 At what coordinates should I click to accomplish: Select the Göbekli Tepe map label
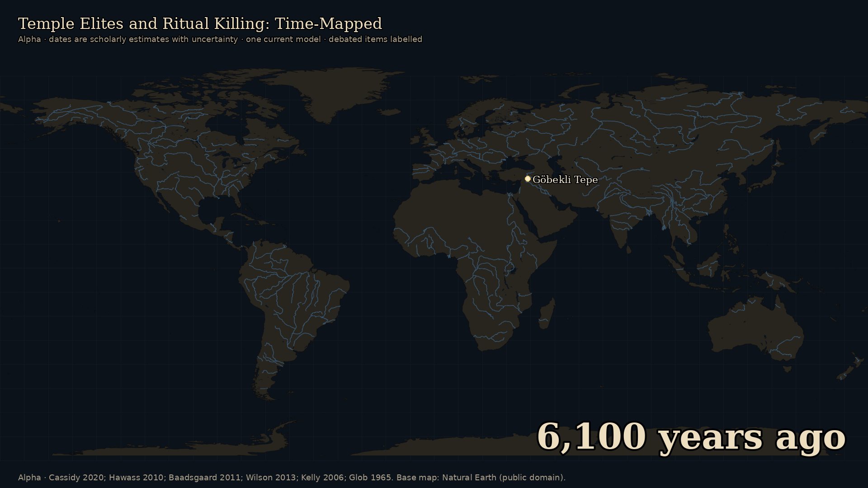click(x=565, y=180)
